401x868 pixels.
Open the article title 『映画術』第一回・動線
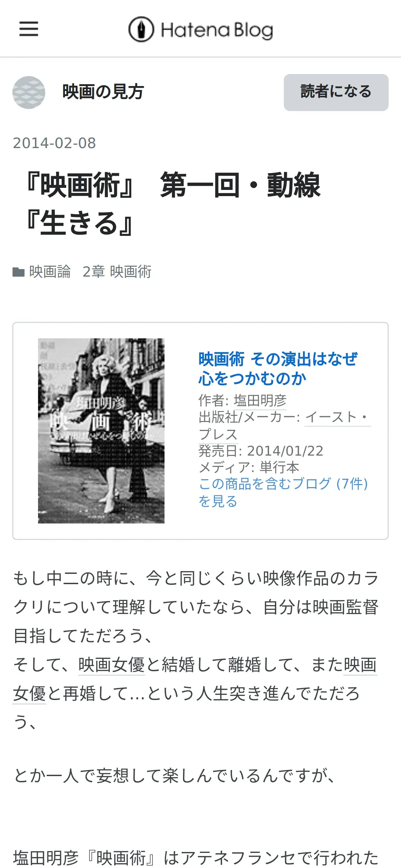point(173,204)
